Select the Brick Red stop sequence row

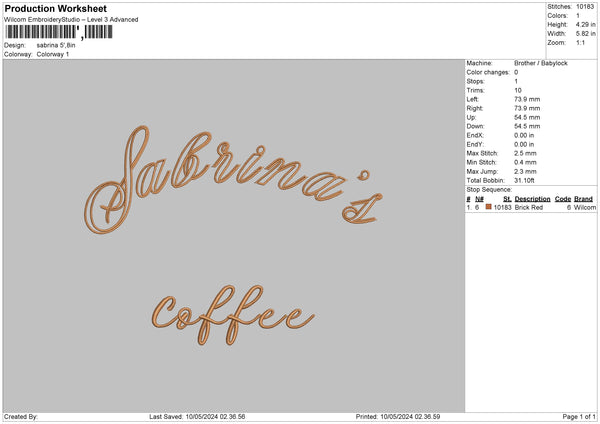[x=530, y=207]
